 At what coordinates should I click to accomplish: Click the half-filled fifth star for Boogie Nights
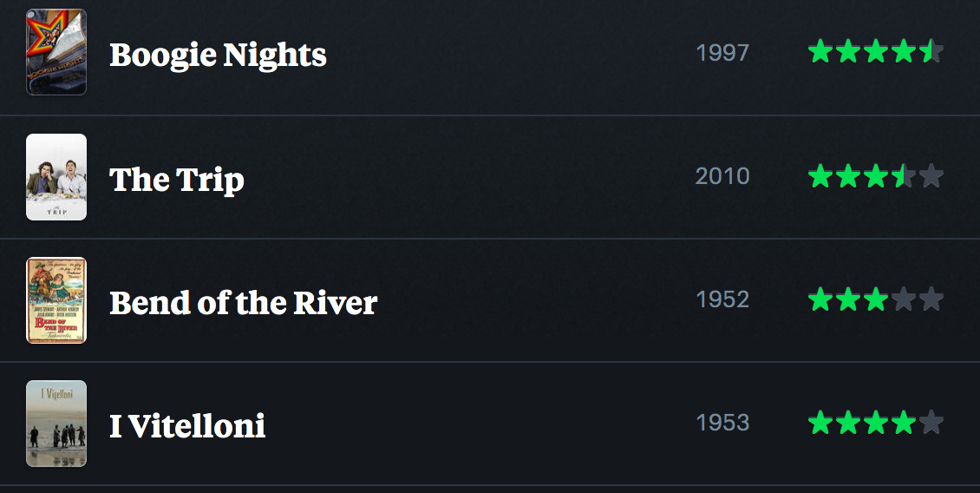pos(931,52)
